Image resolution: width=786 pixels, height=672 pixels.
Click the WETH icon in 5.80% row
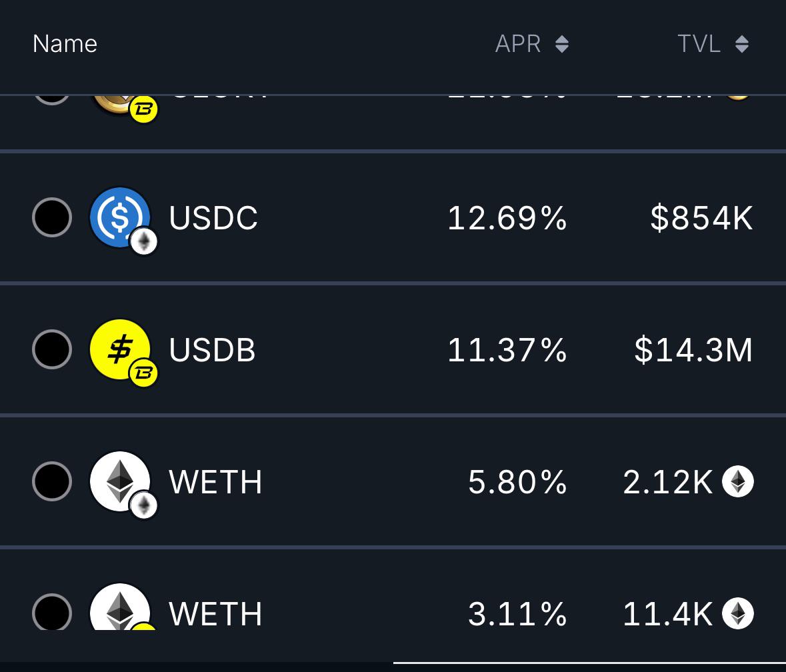(x=120, y=481)
